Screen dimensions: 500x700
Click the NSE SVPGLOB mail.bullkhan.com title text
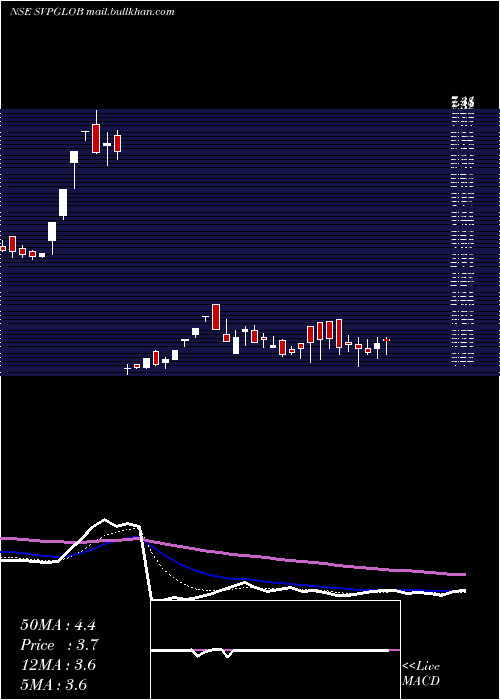click(x=92, y=12)
